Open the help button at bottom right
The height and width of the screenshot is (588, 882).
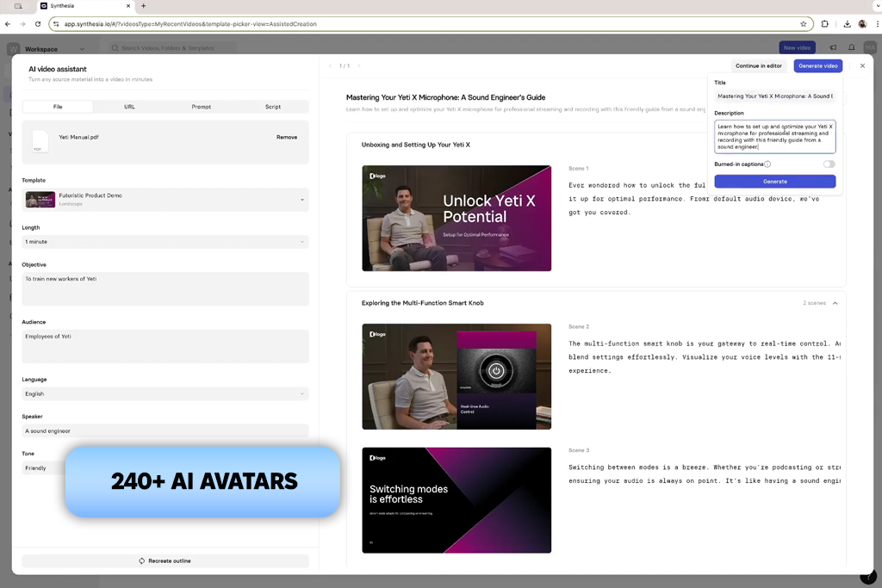point(868,577)
